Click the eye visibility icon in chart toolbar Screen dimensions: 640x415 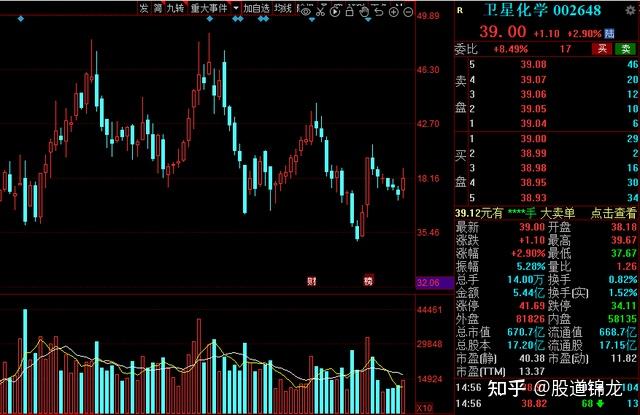(306, 11)
